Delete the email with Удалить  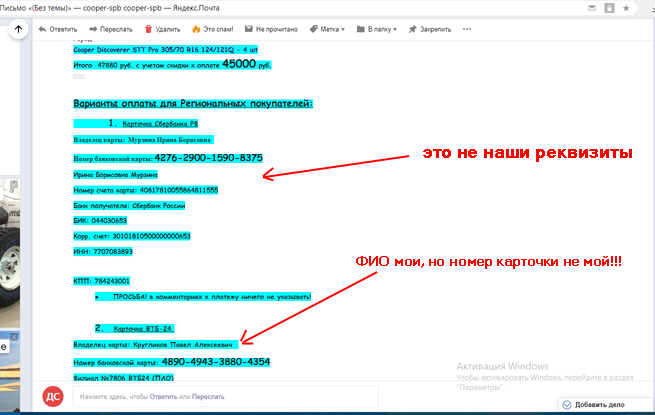[x=162, y=29]
